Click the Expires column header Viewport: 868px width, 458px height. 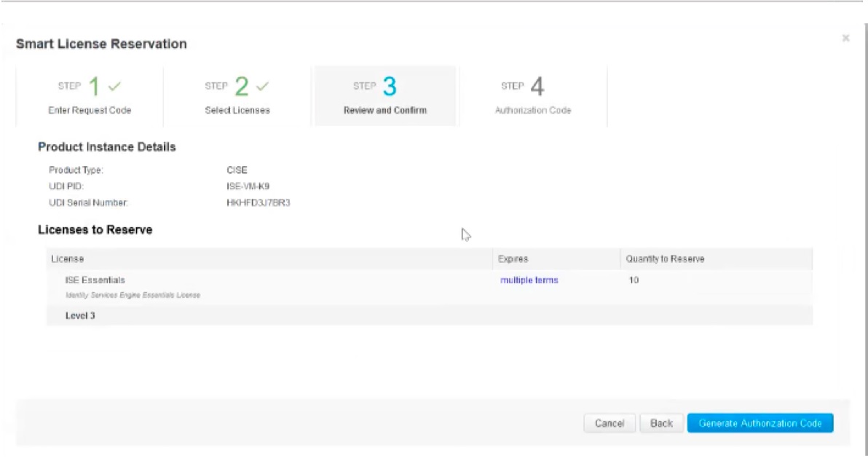tap(512, 257)
